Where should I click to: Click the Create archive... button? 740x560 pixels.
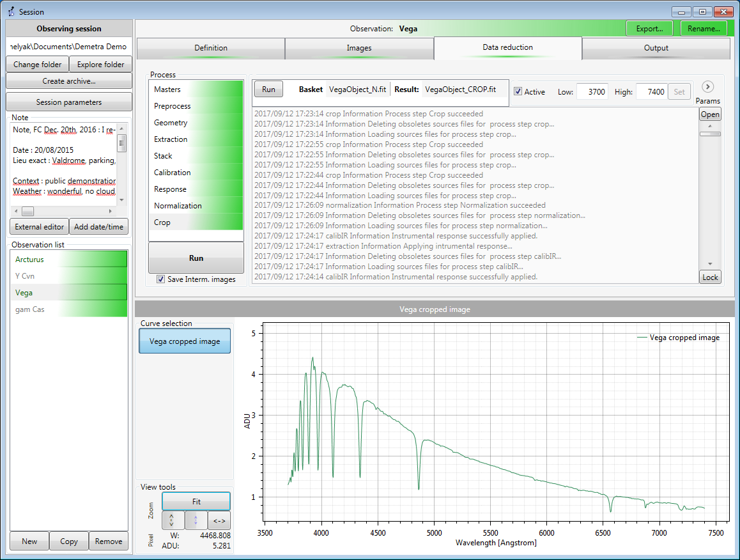click(x=69, y=81)
